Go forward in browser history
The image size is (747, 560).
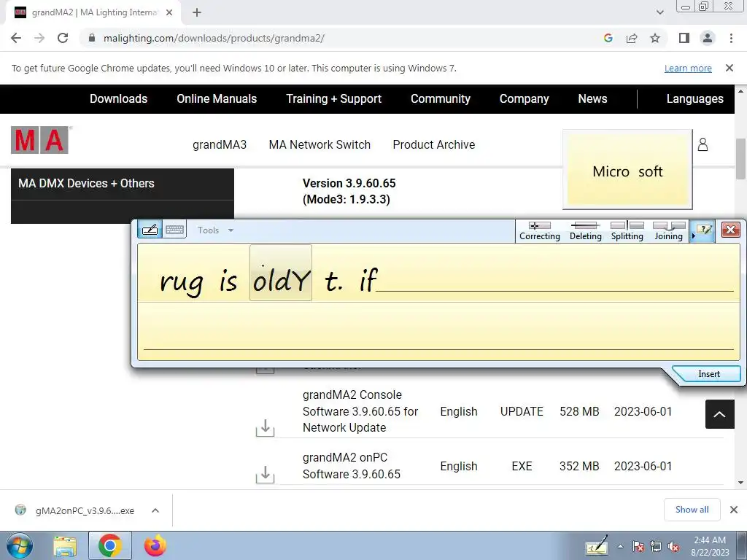pos(39,38)
